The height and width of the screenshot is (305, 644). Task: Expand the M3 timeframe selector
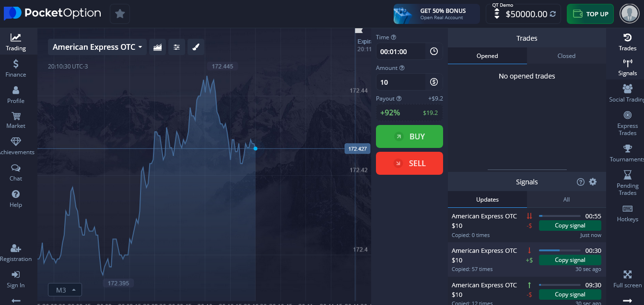(64, 289)
